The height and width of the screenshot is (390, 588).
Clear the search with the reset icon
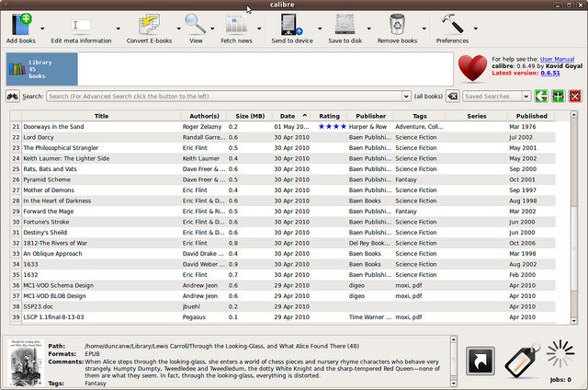(453, 97)
